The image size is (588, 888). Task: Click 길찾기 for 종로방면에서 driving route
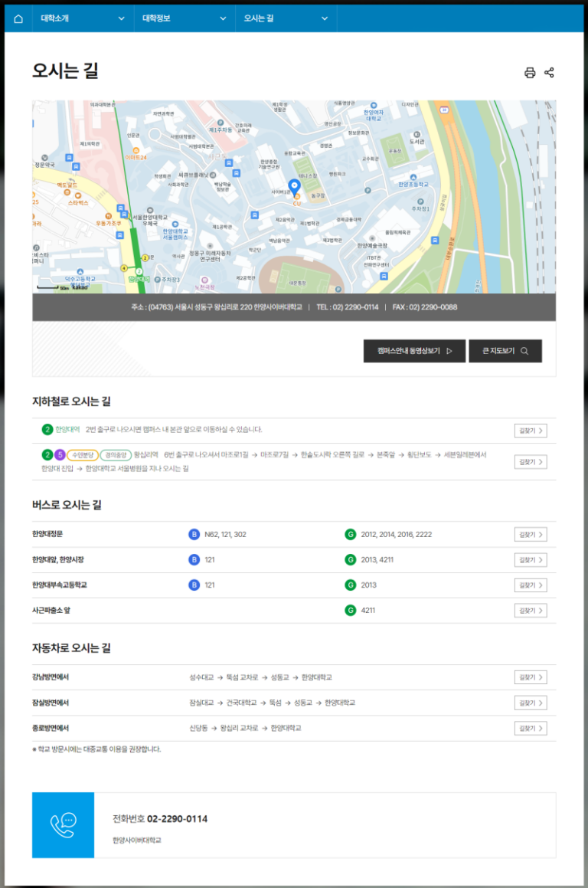[x=531, y=728]
